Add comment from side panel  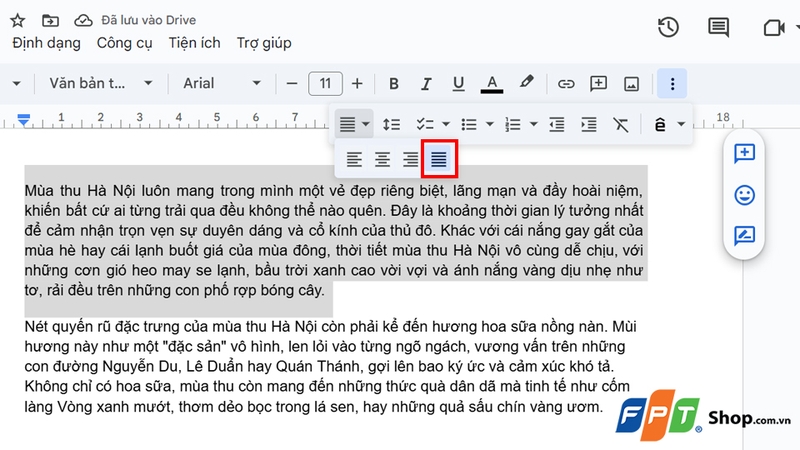pos(744,153)
